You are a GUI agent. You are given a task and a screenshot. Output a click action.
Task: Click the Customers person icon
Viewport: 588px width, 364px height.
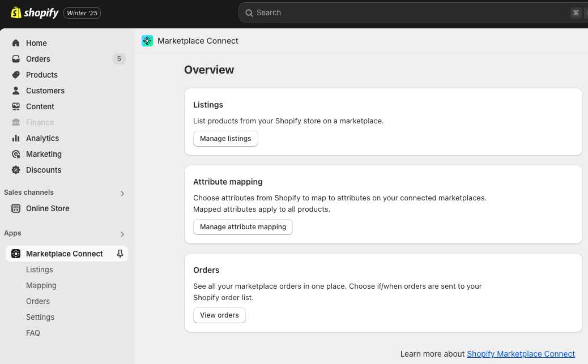16,91
